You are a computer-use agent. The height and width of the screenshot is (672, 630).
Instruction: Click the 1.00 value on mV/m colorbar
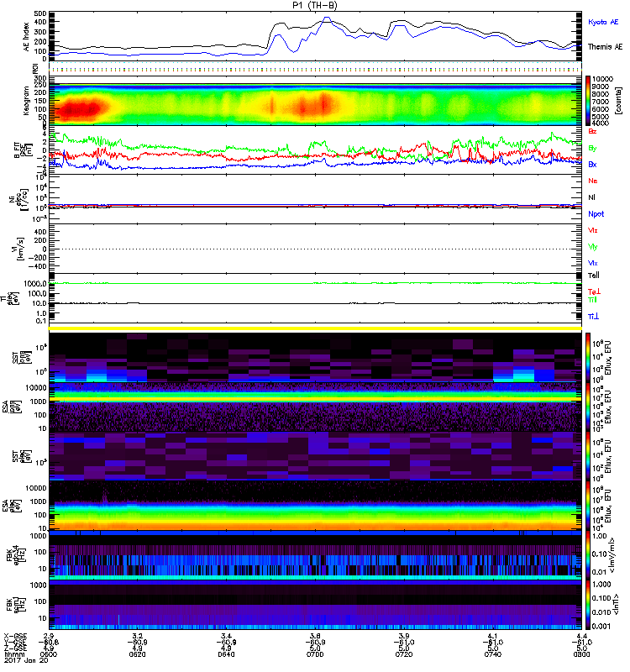click(599, 536)
